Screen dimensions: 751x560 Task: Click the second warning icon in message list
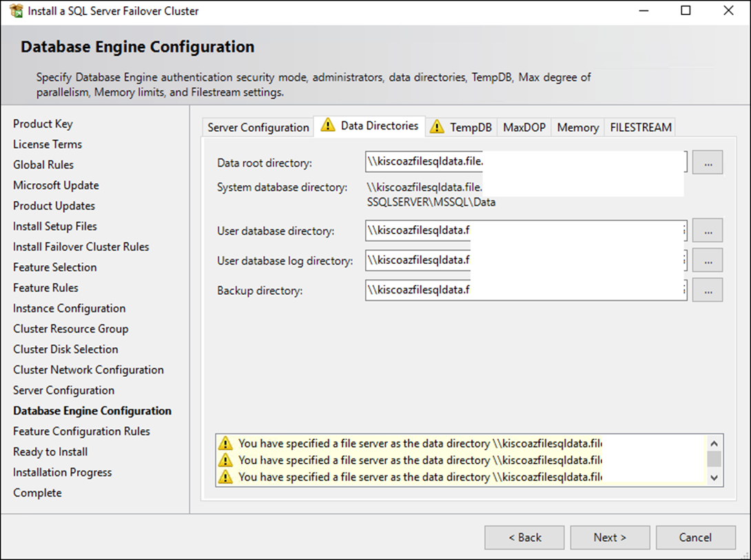click(x=225, y=460)
